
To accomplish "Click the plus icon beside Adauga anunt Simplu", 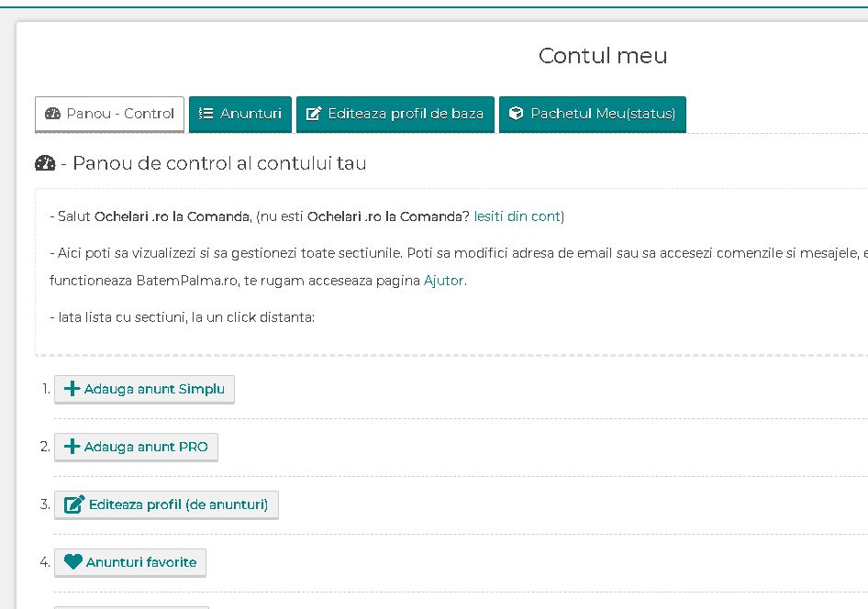I will 72,389.
